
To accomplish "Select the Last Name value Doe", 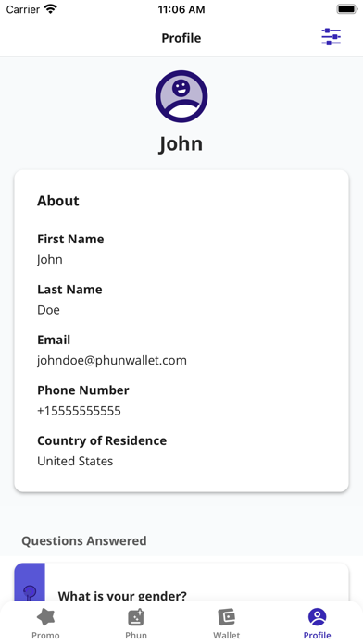I will [48, 310].
